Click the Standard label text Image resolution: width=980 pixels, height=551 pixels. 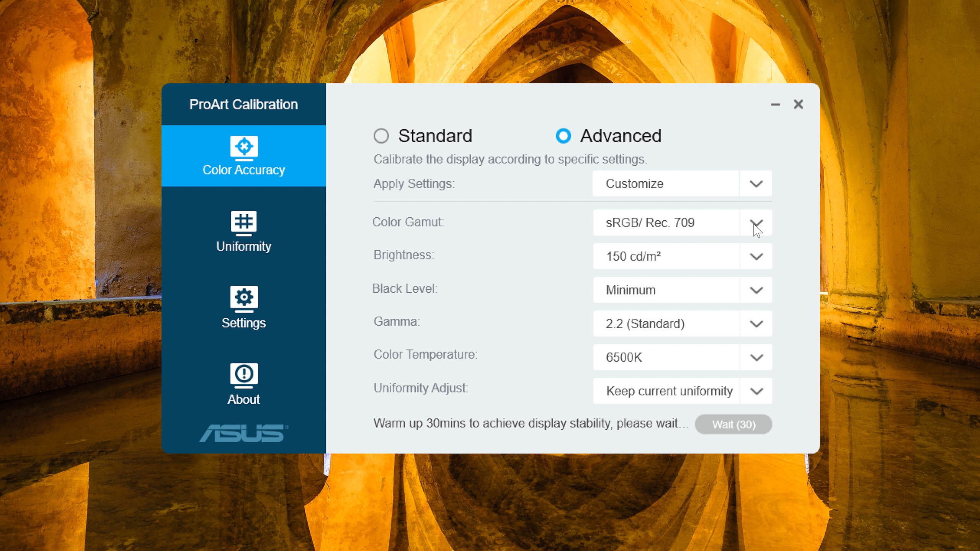435,136
